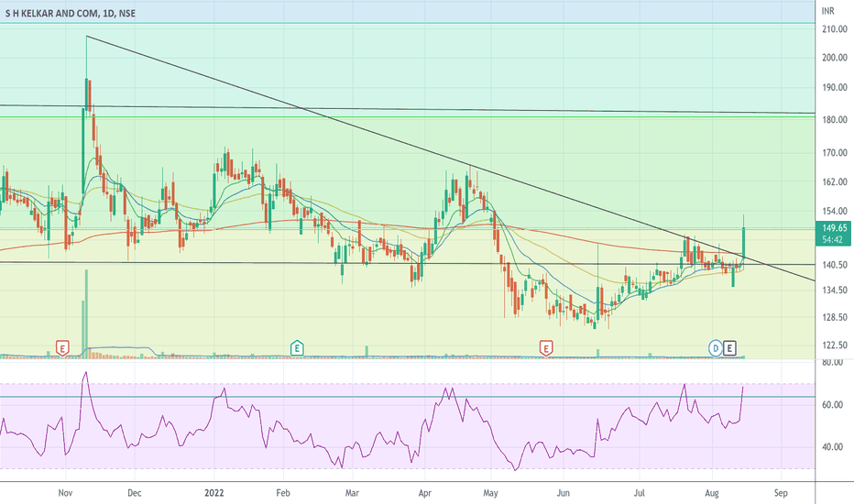The width and height of the screenshot is (854, 504).
Task: Click the Nov label on time axis
Action: click(65, 493)
